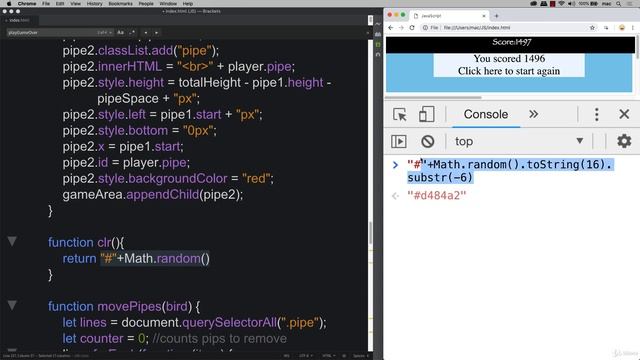Click 'gameArea.appendChild(pipe2);' code line

(x=153, y=194)
